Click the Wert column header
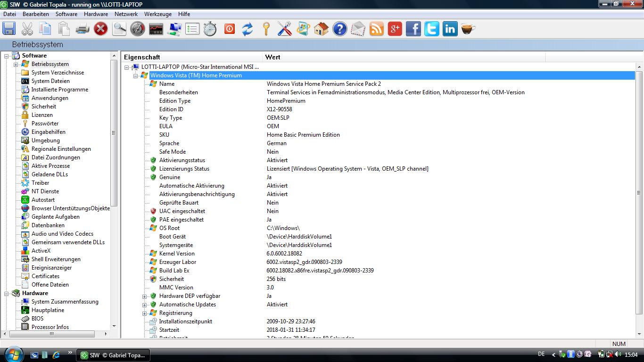 click(x=404, y=57)
